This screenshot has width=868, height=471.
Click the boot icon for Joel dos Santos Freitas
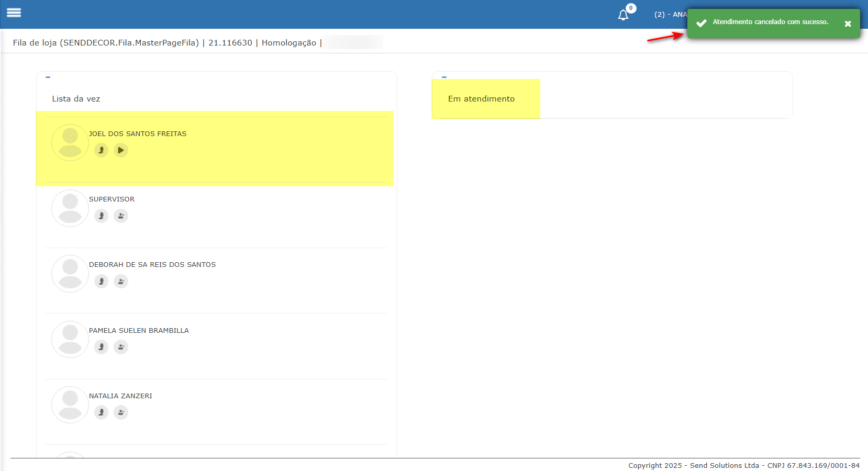(101, 150)
